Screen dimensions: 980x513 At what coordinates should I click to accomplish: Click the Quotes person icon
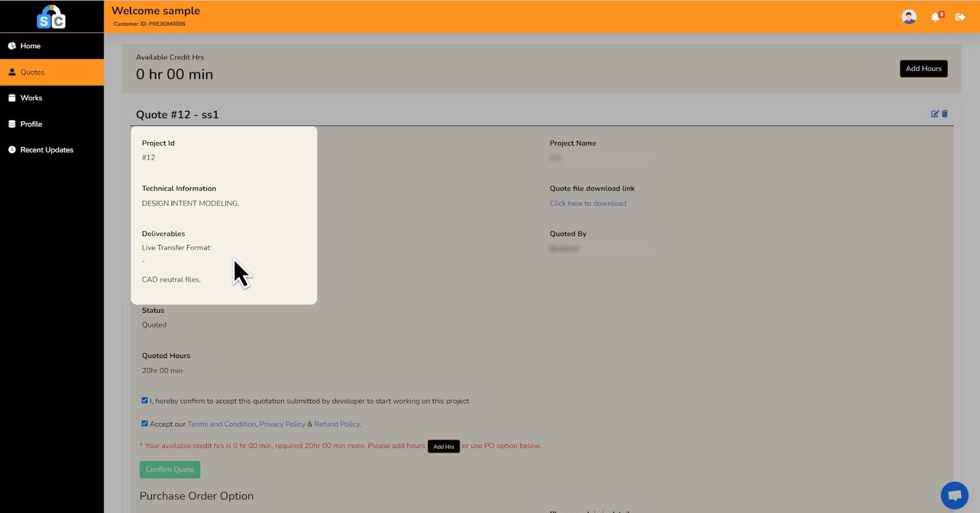click(x=12, y=72)
